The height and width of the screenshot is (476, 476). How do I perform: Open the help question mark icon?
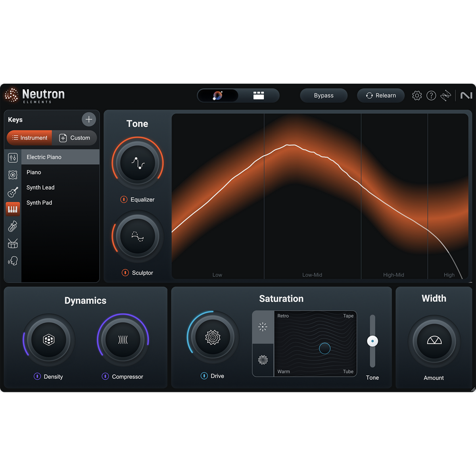pyautogui.click(x=431, y=96)
